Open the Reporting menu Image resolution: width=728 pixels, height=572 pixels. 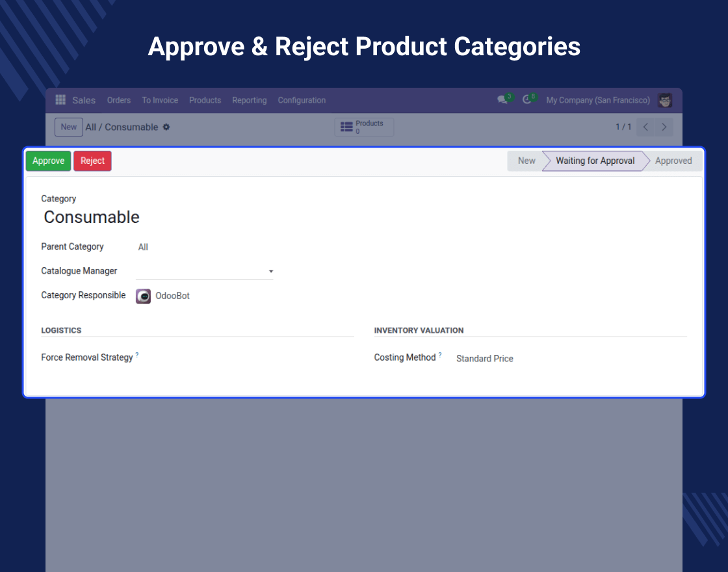tap(250, 100)
